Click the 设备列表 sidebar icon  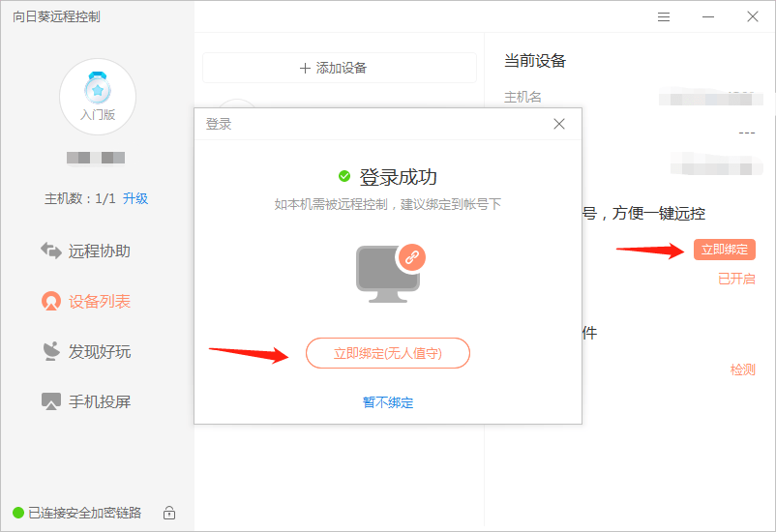click(50, 302)
